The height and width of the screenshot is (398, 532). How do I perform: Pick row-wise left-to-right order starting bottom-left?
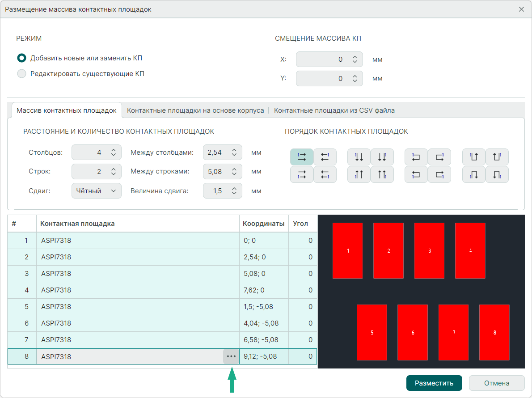pyautogui.click(x=301, y=174)
